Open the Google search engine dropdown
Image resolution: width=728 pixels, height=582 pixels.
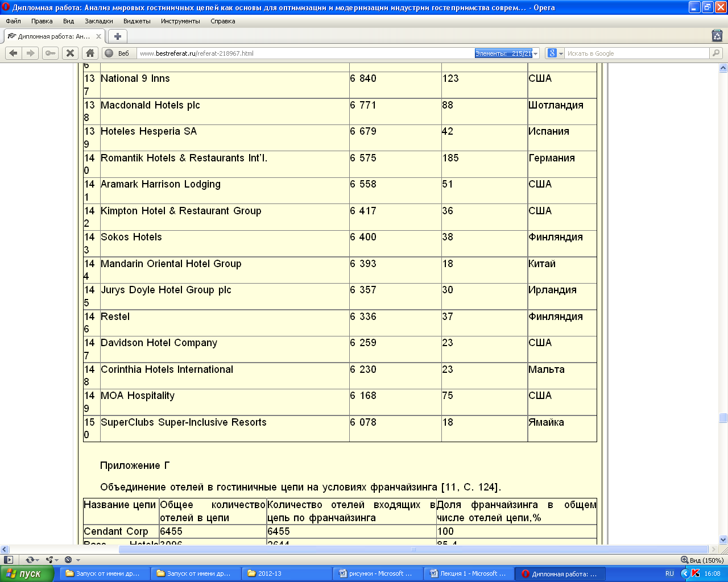[x=555, y=53]
